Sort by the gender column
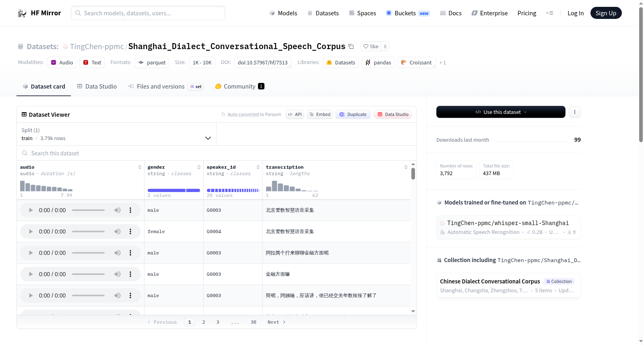The height and width of the screenshot is (345, 644). 199,167
